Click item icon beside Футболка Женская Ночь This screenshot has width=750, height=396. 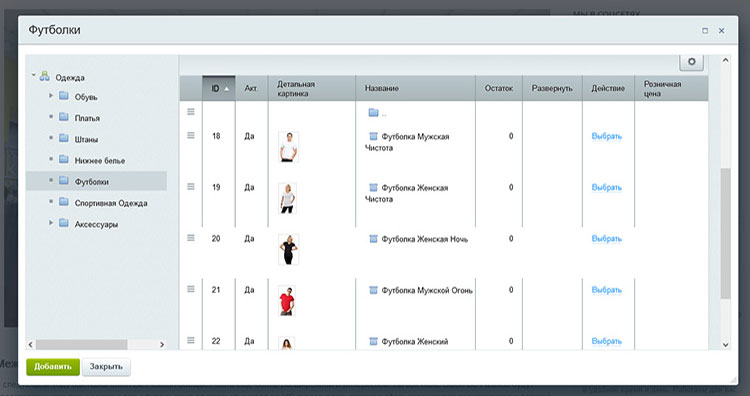pyautogui.click(x=374, y=238)
